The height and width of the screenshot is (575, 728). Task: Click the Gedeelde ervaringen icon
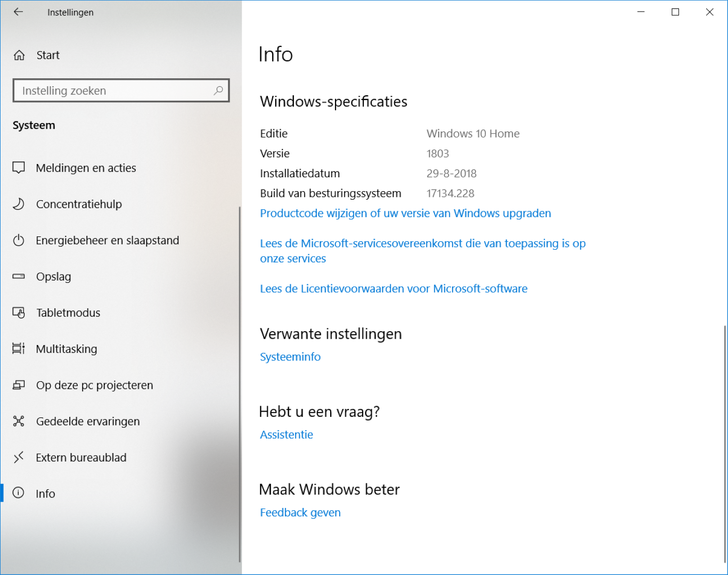[19, 421]
